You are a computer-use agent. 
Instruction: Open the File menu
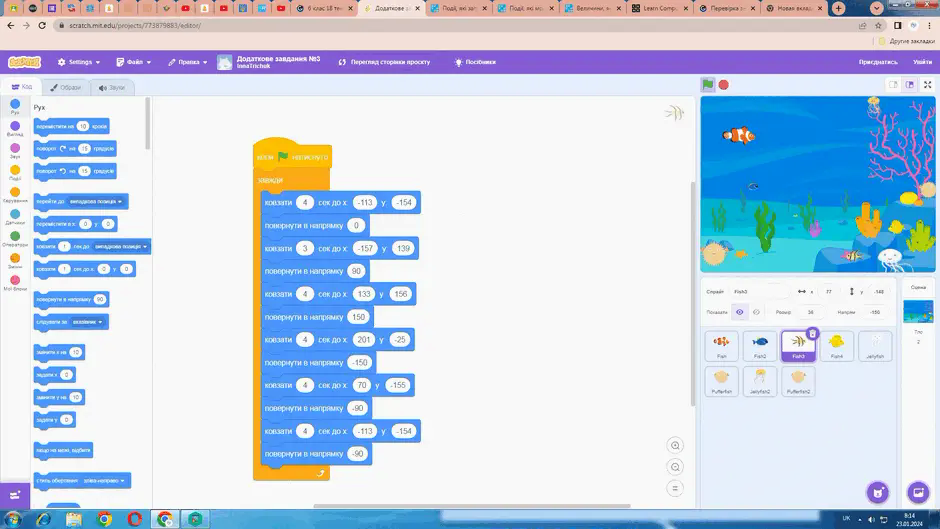(x=134, y=62)
